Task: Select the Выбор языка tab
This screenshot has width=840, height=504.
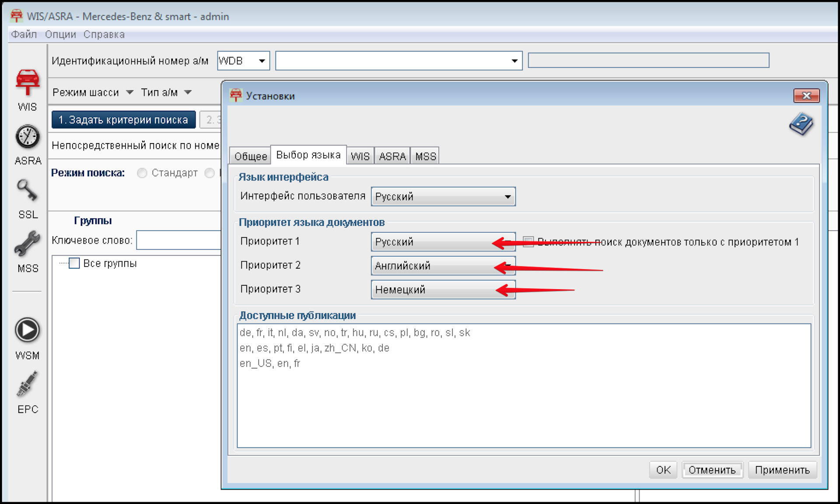Action: click(x=308, y=155)
